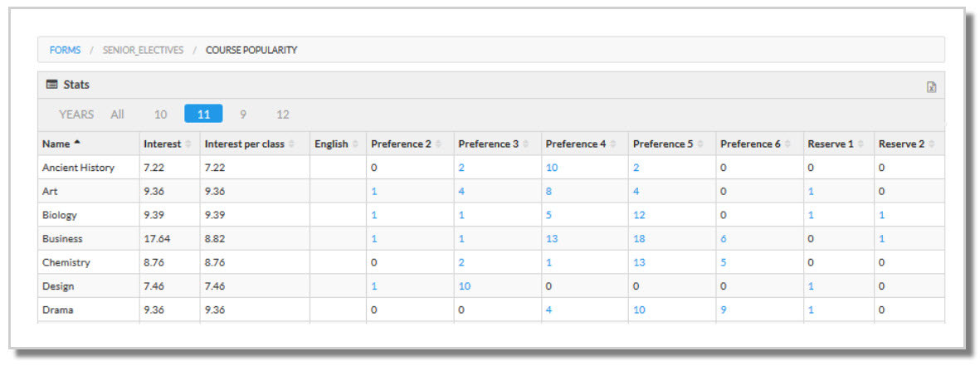Viewport: 980px width, 366px height.
Task: Sort by Name column arrow
Action: (x=77, y=143)
